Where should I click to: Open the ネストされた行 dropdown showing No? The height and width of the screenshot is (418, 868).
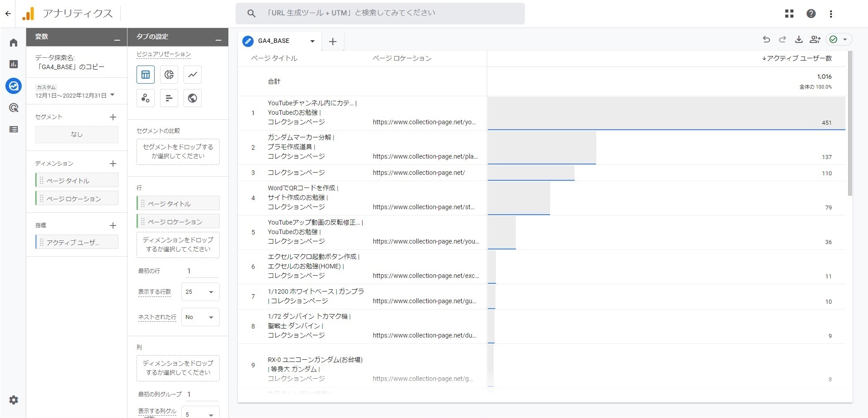coord(200,317)
